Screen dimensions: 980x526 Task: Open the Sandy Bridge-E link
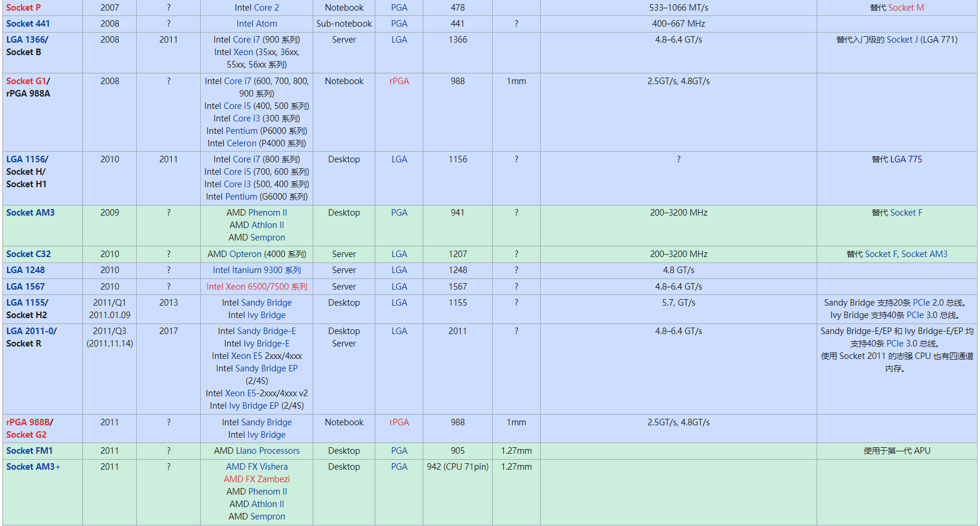coord(266,331)
